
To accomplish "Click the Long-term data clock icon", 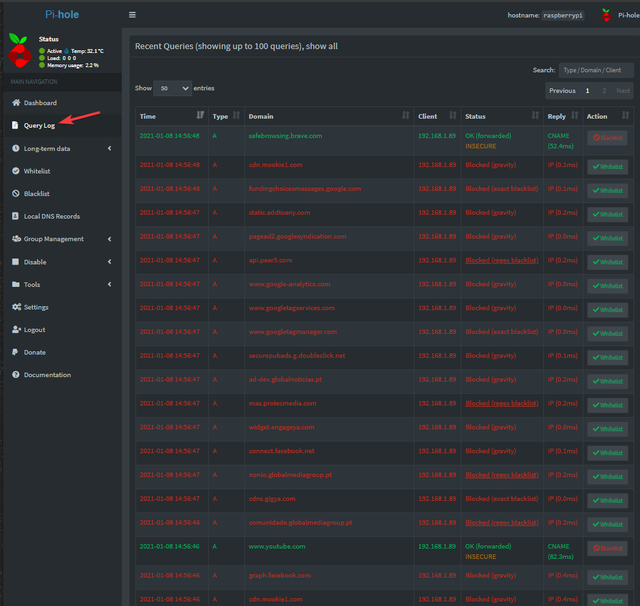I will [16, 148].
